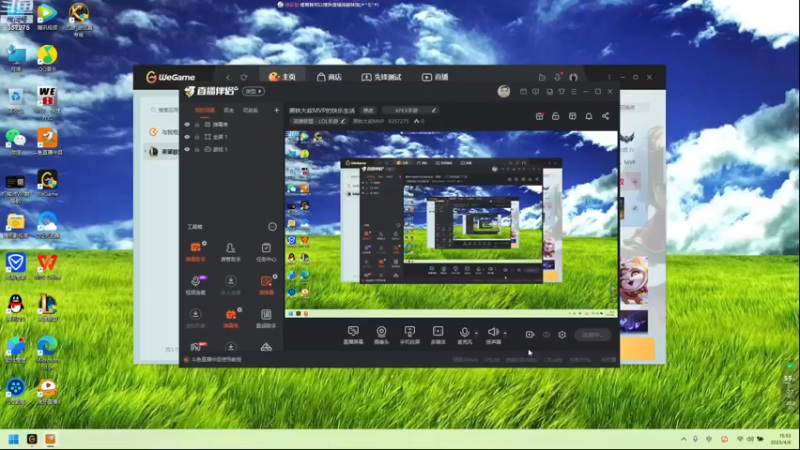Click the 修改 button beside the room title
Image resolution: width=800 pixels, height=450 pixels.
coord(368,110)
